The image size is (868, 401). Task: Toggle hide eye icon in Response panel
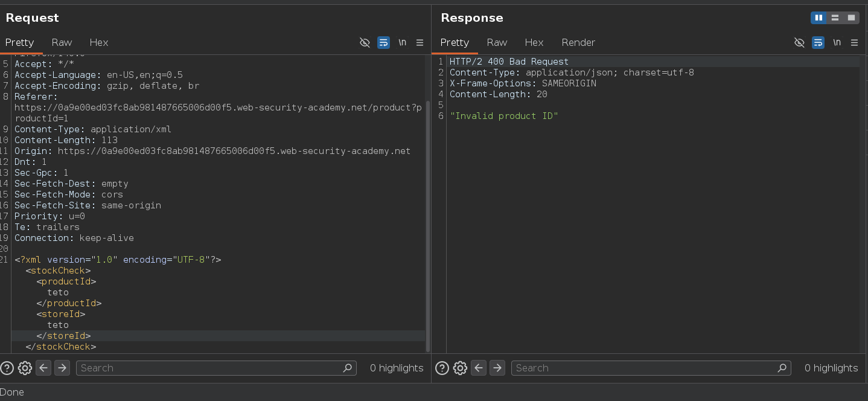pos(799,42)
